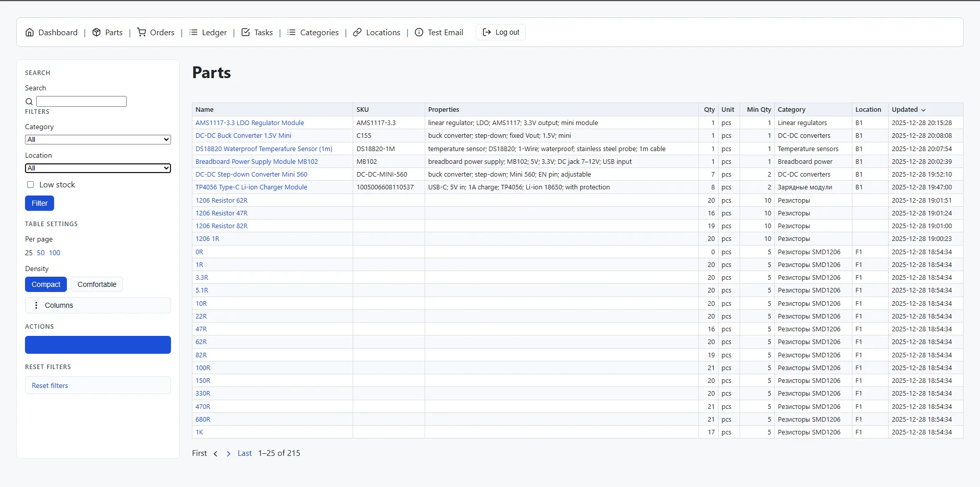Open the 330R resistor part
The image size is (980, 487).
203,394
